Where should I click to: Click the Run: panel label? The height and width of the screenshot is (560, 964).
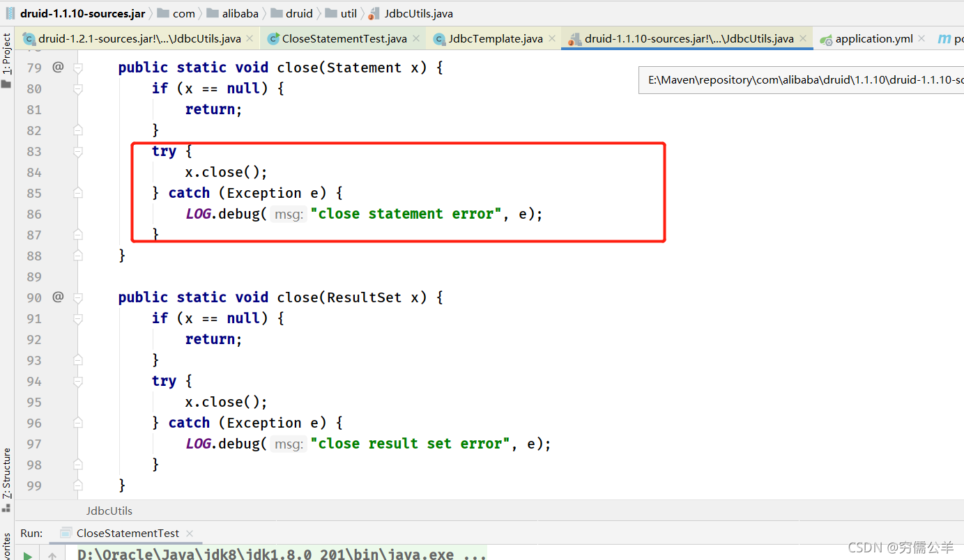[31, 533]
